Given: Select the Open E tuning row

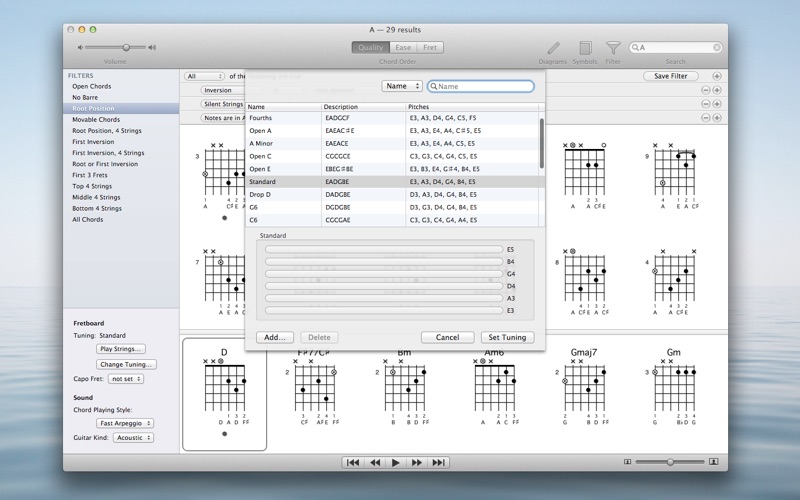Looking at the screenshot, I should click(392, 169).
